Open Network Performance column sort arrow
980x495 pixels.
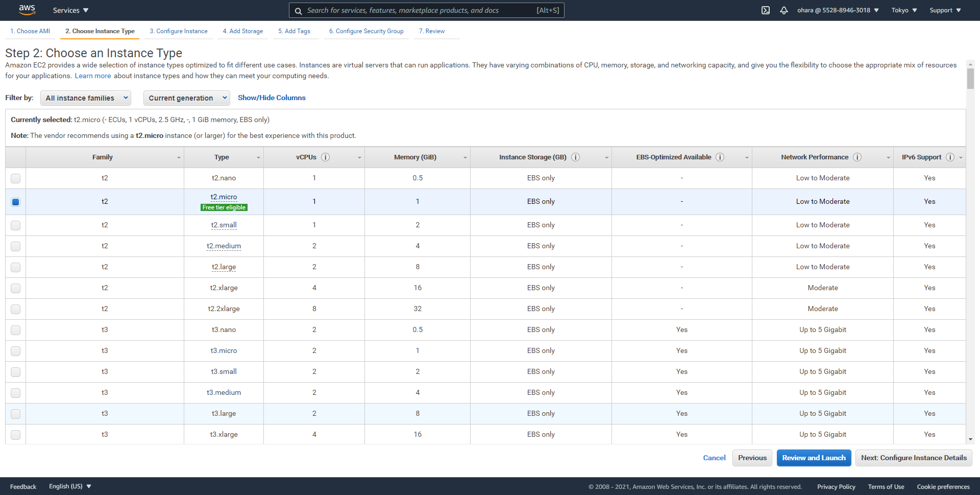pyautogui.click(x=888, y=158)
